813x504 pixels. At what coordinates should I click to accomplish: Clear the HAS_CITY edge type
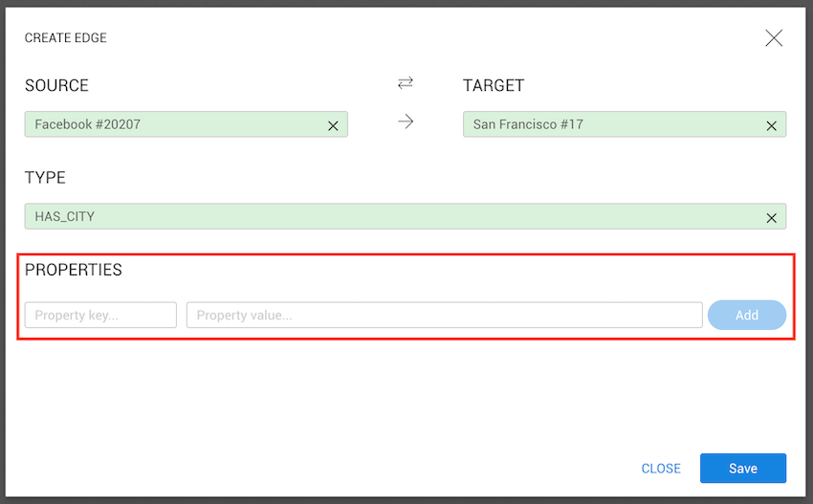point(771,218)
